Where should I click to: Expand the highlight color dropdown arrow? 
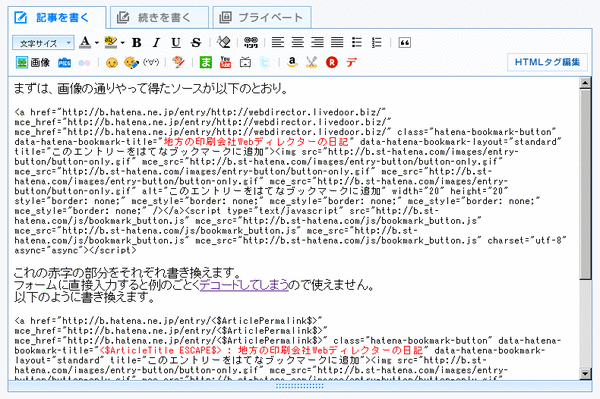122,42
